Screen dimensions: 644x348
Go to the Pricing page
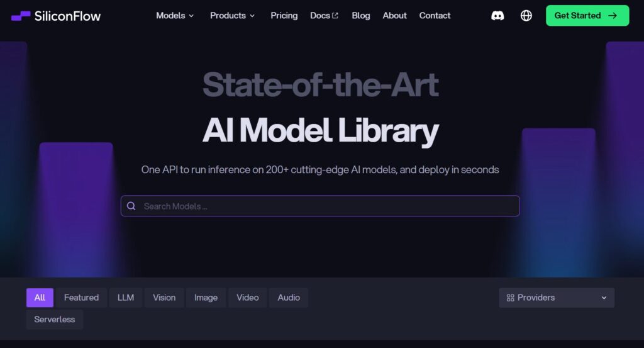(x=284, y=16)
